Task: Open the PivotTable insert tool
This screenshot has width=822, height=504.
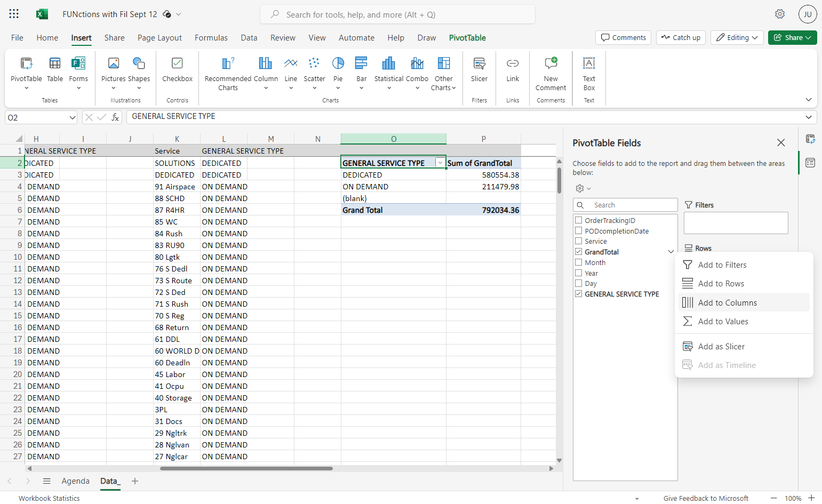Action: [x=26, y=73]
